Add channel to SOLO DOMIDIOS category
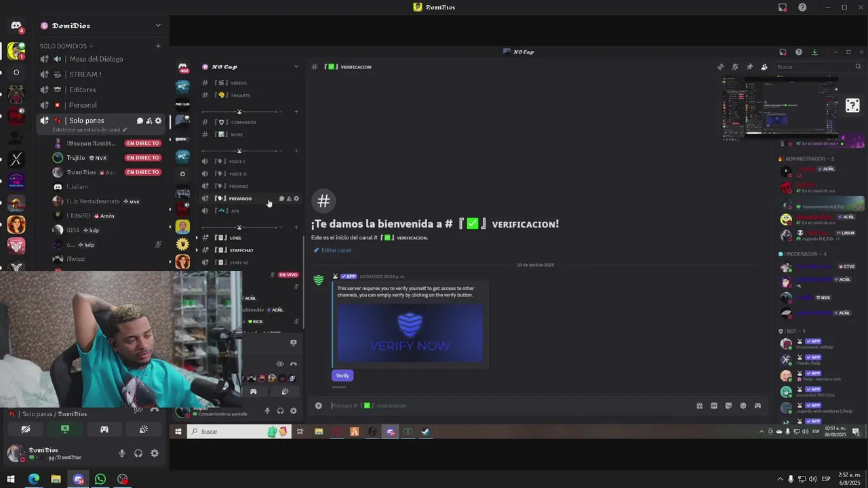The width and height of the screenshot is (868, 488). point(158,46)
